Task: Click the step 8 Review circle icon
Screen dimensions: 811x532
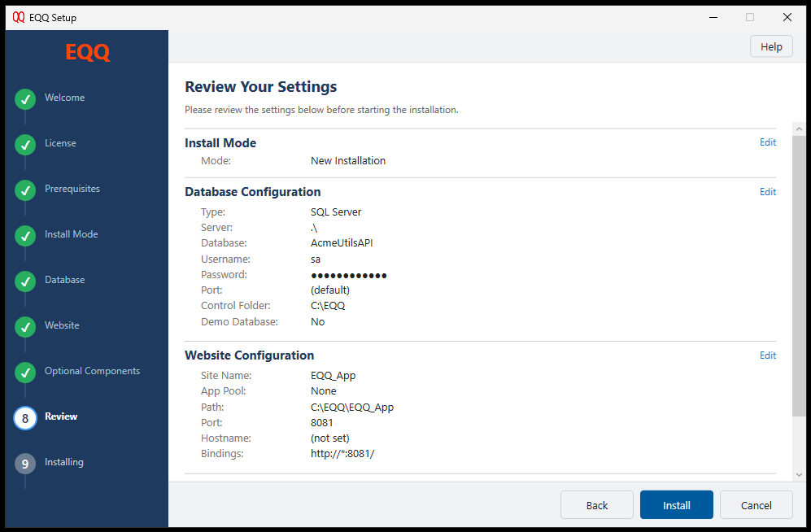Action: pos(25,418)
